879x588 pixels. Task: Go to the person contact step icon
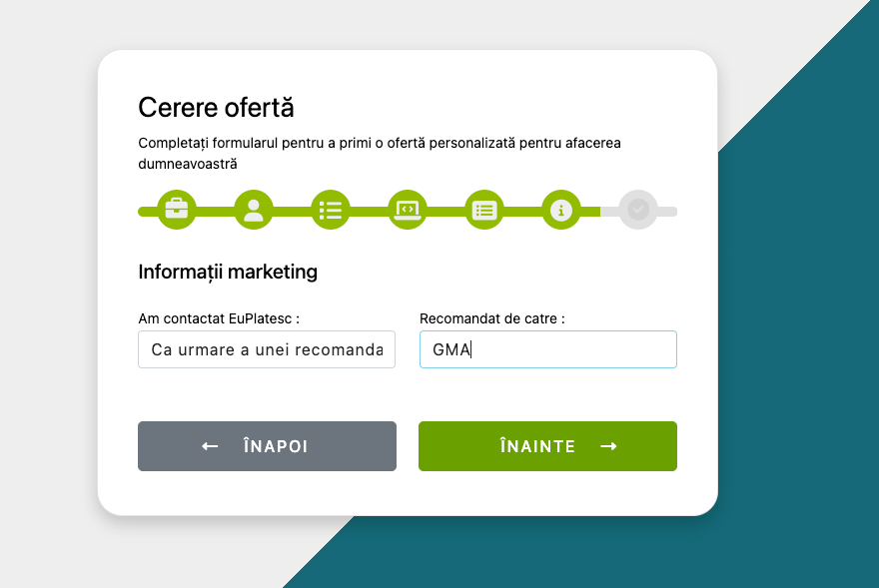point(254,210)
